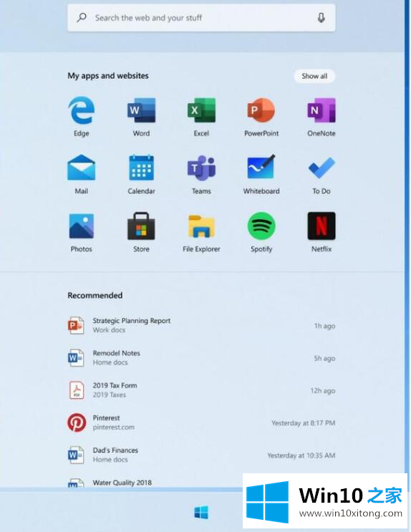Click the '1h ago' timestamp
This screenshot has height=532, width=411.
325,326
